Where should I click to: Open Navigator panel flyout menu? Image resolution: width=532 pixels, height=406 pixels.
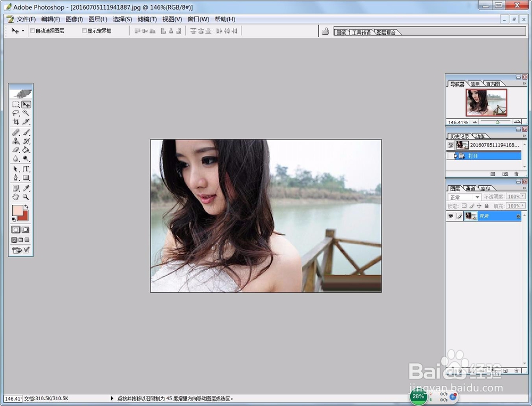(524, 83)
